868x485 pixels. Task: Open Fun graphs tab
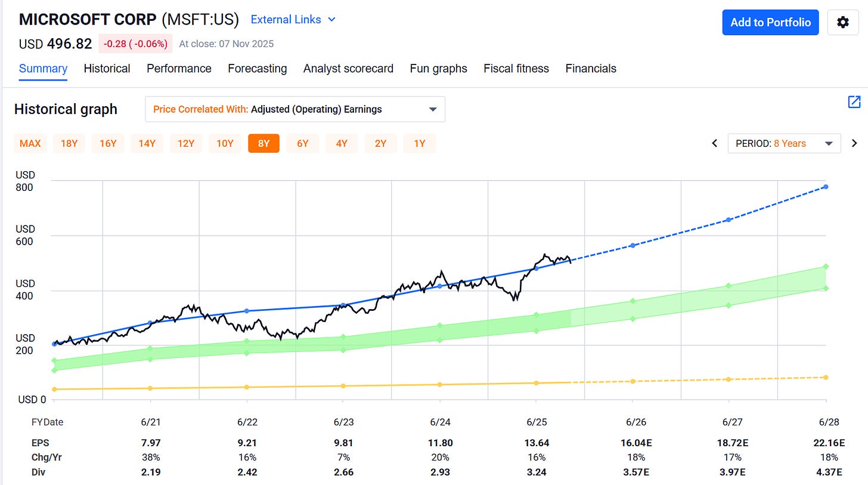438,69
